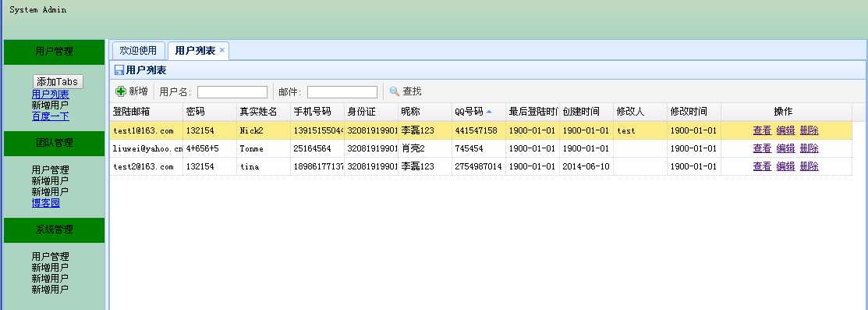Sort by the 创建时间 column header
This screenshot has width=868, height=310.
coord(586,112)
